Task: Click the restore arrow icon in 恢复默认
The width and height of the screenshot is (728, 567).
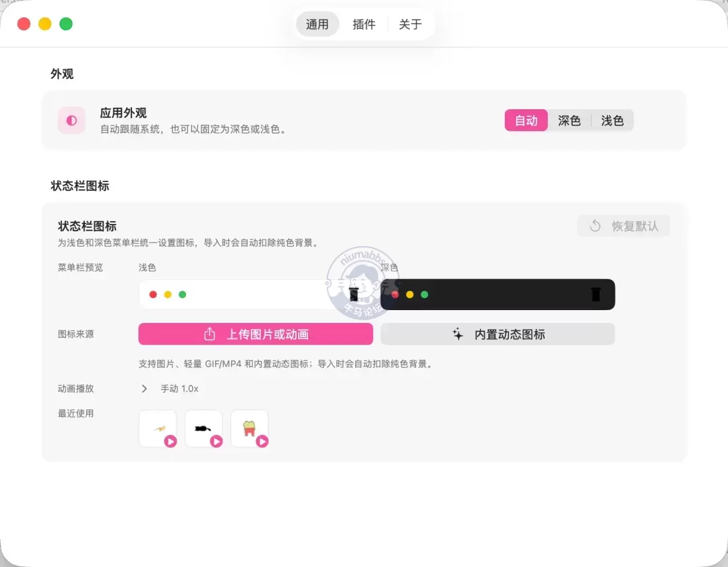Action: 595,226
